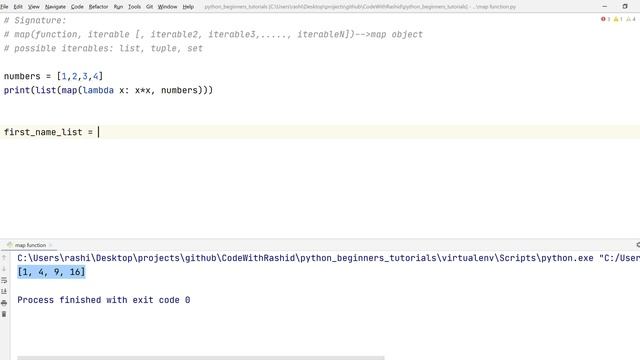Click the '[1, 4, 9, 16]' output
The height and width of the screenshot is (360, 640).
tap(51, 272)
